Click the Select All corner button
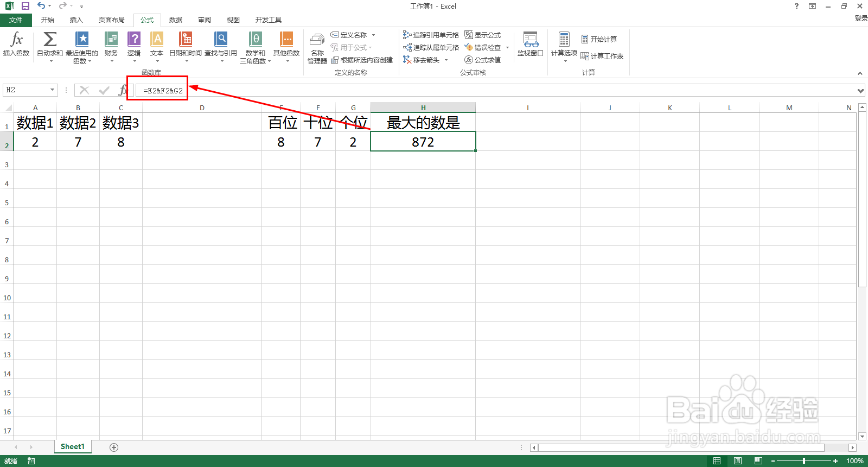 pyautogui.click(x=7, y=108)
